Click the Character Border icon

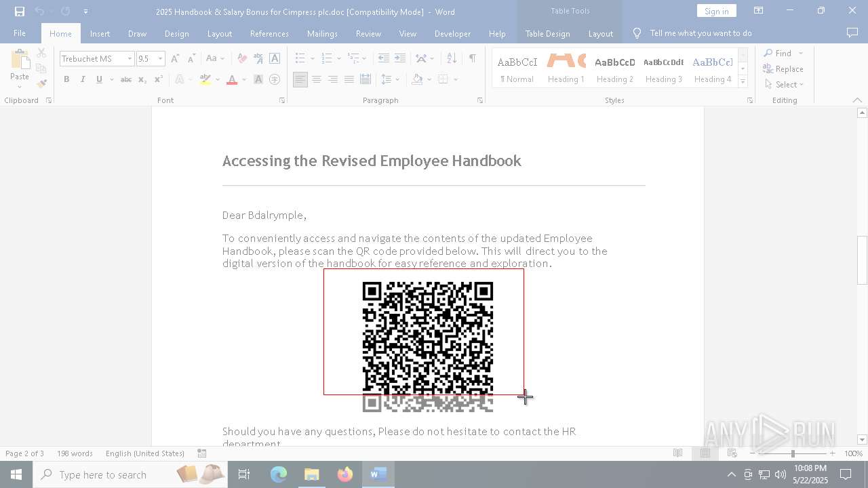(275, 59)
